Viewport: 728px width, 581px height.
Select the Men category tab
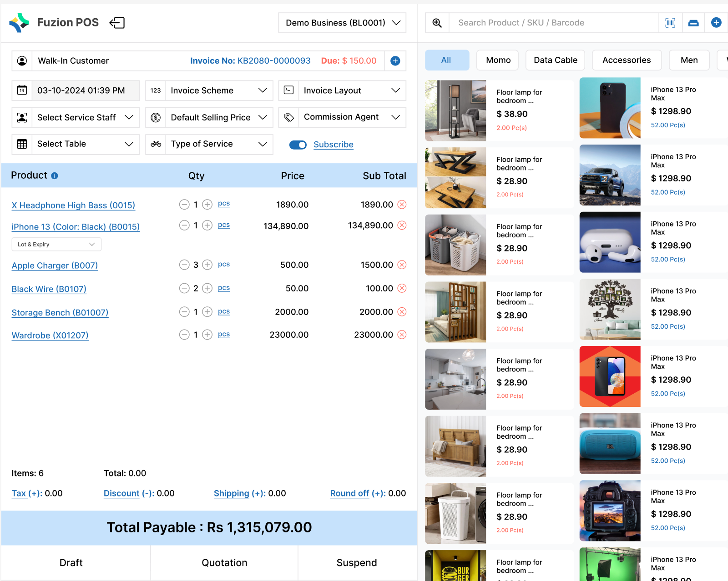pyautogui.click(x=689, y=60)
